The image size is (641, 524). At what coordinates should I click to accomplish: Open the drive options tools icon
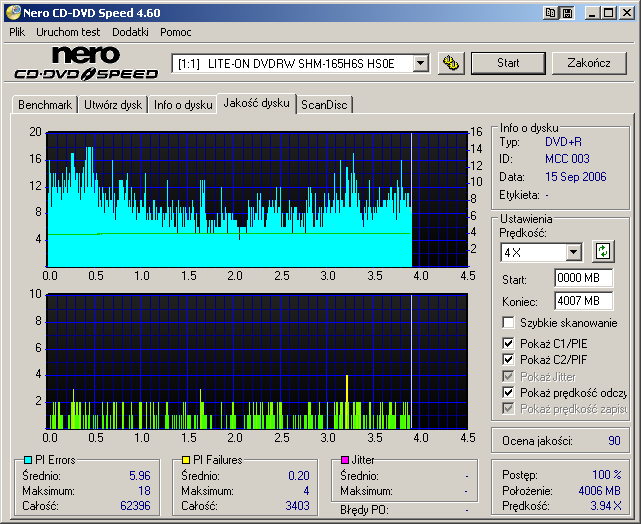point(451,63)
